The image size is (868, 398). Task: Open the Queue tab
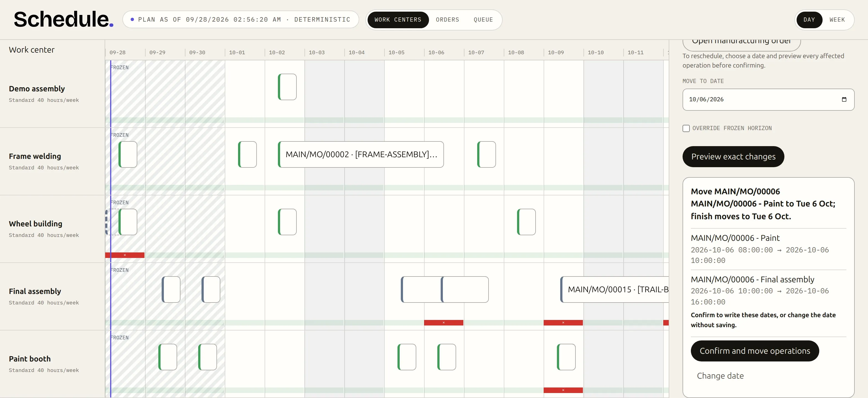tap(483, 20)
